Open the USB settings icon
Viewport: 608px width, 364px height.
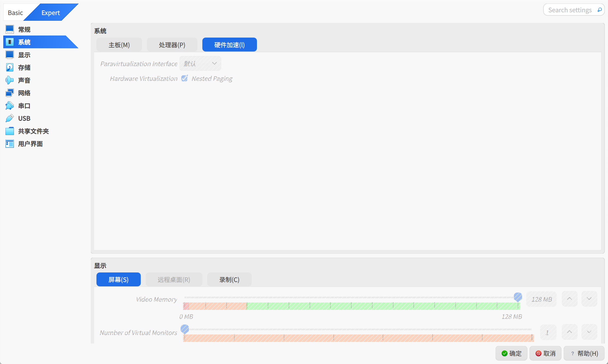10,118
